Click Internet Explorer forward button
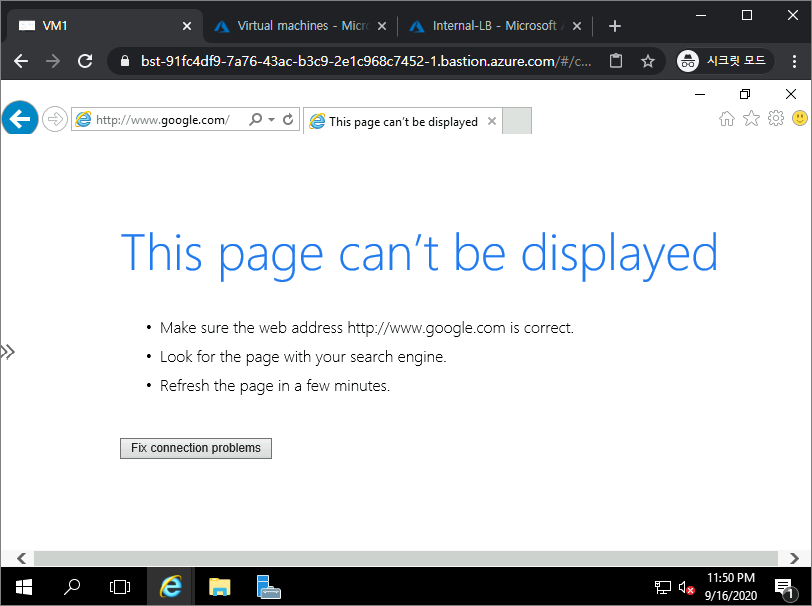The image size is (812, 606). (54, 119)
